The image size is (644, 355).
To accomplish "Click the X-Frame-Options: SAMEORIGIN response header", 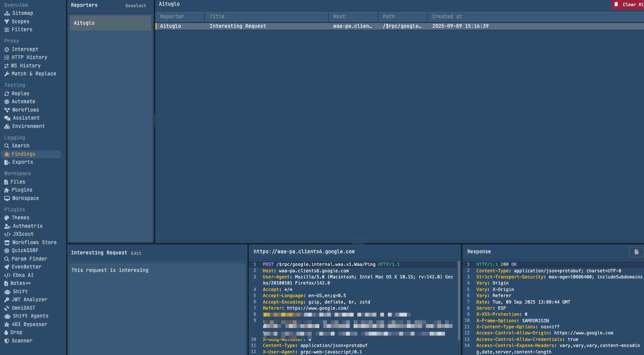I will click(x=512, y=321).
